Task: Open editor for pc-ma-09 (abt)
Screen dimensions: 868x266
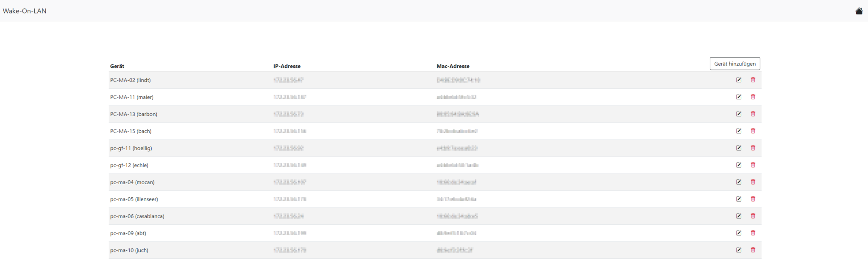Action: pyautogui.click(x=739, y=233)
